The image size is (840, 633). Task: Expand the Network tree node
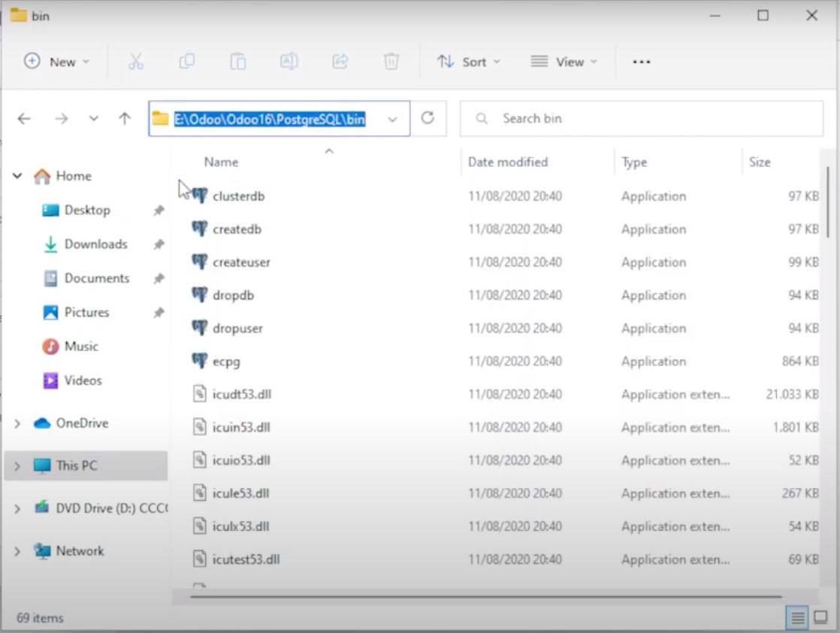pyautogui.click(x=17, y=552)
